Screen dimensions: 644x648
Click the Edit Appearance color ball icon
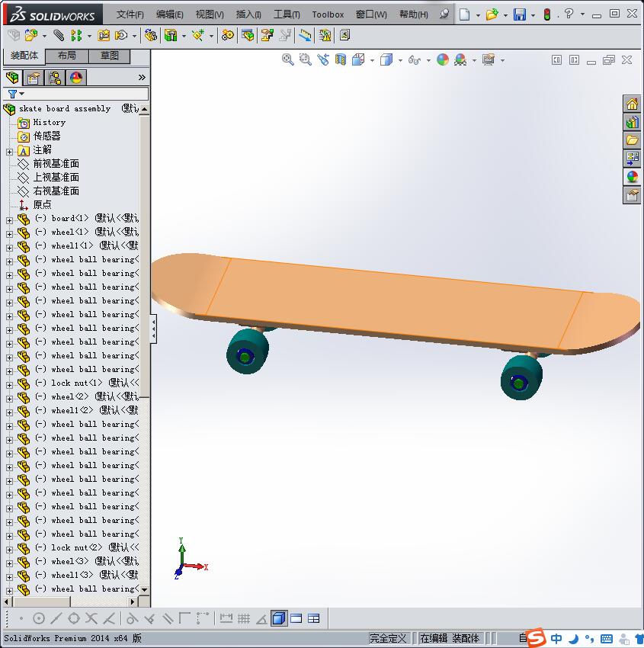tap(443, 60)
